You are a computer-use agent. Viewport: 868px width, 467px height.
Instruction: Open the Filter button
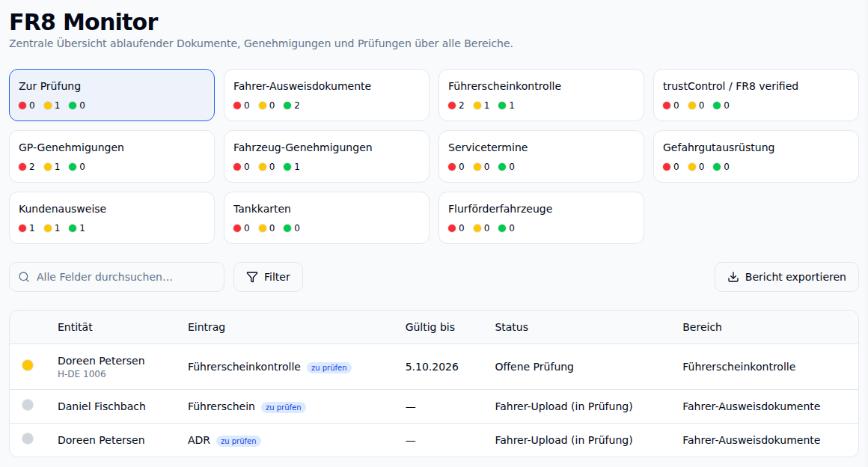(268, 277)
